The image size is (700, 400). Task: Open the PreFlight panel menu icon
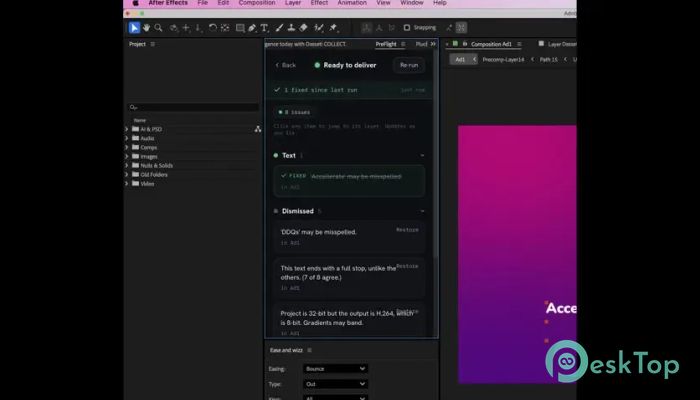pos(403,44)
